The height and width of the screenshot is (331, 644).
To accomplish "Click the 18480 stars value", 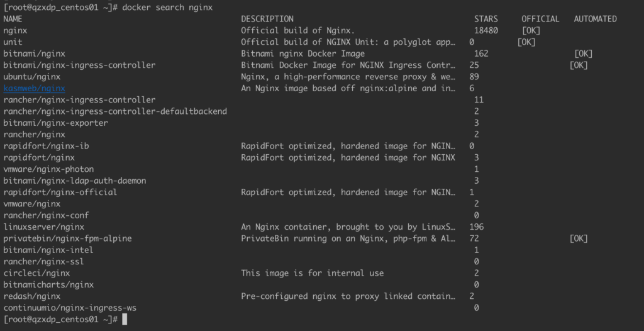I will click(486, 30).
